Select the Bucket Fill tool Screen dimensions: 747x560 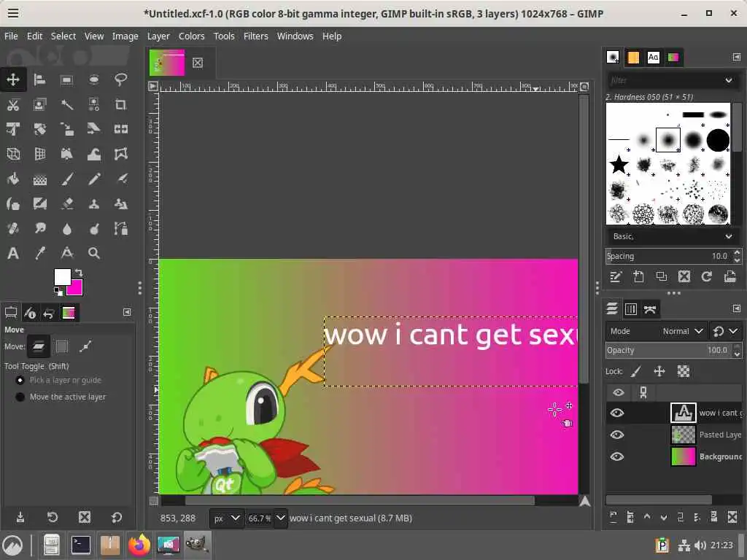(13, 179)
